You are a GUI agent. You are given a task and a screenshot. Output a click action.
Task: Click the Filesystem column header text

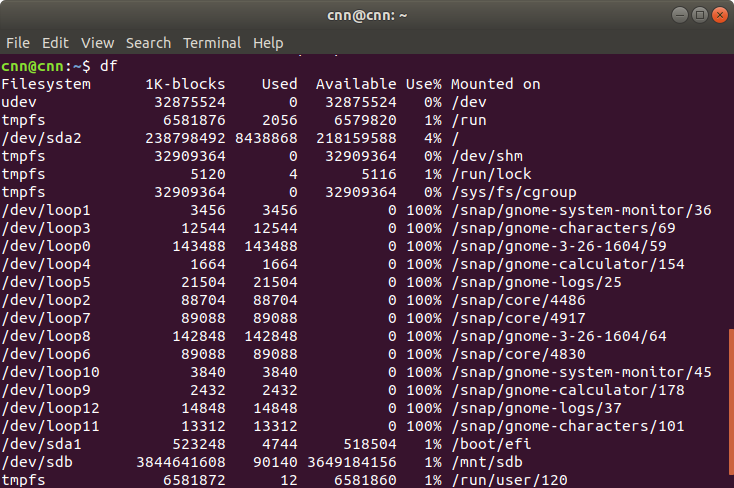pos(46,84)
